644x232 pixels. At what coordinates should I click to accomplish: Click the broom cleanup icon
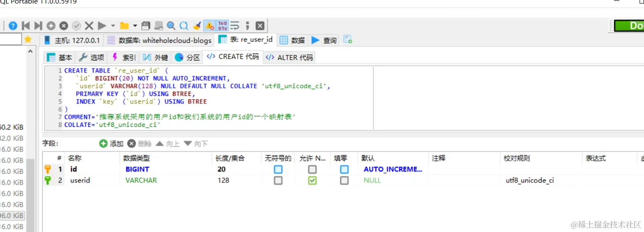pyautogui.click(x=197, y=26)
